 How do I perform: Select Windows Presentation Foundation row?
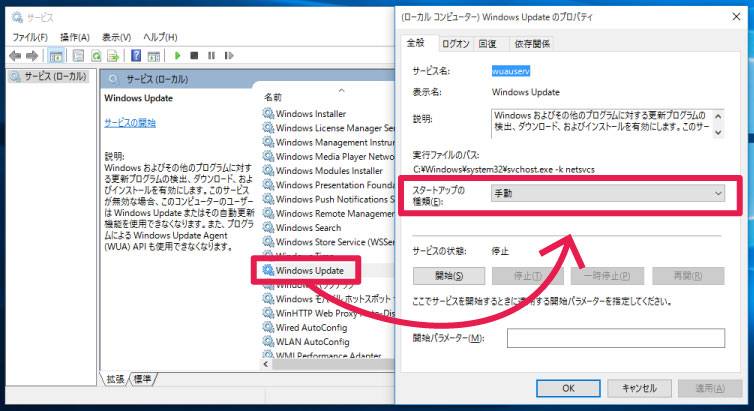[328, 185]
